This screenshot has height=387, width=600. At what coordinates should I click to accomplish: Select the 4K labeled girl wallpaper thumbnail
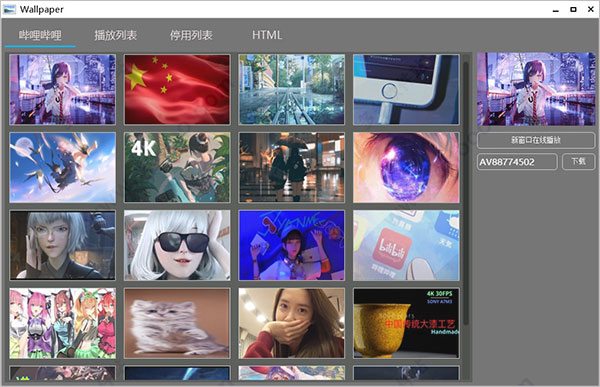pyautogui.click(x=177, y=167)
